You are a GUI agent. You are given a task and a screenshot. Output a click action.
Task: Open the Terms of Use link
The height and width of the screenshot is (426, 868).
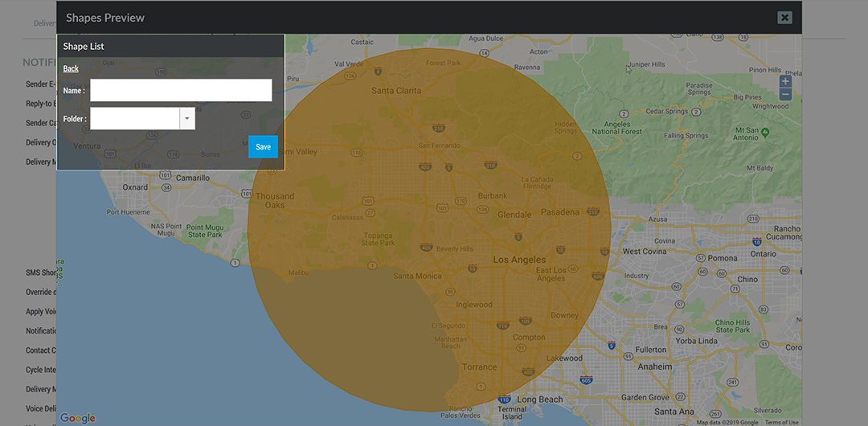pyautogui.click(x=781, y=422)
